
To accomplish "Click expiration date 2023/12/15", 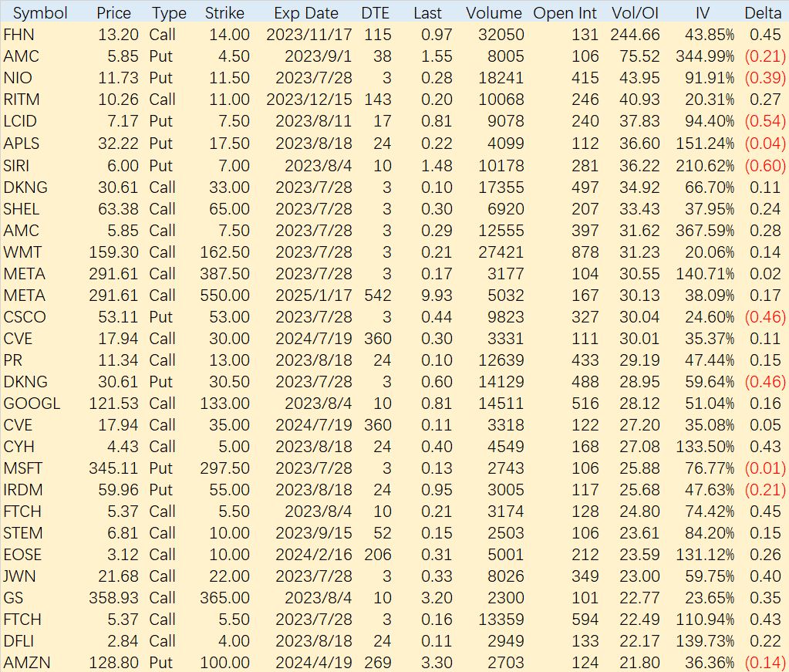I will (x=309, y=100).
